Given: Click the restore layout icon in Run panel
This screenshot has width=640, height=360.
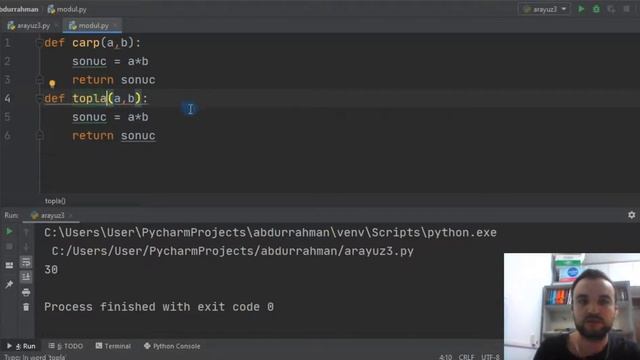Looking at the screenshot, I should [9, 265].
